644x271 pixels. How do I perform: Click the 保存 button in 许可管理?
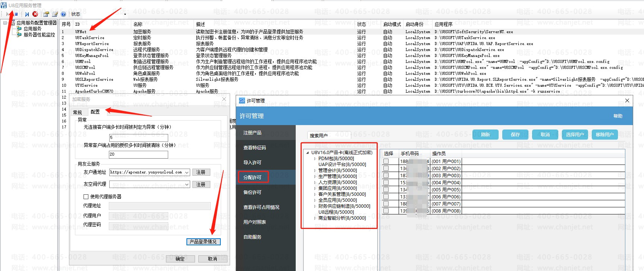click(515, 135)
